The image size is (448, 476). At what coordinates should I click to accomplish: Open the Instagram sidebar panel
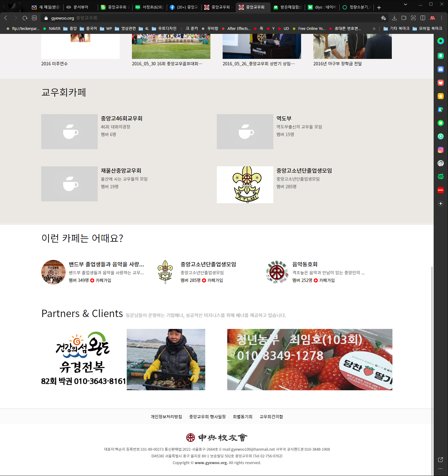[x=440, y=150]
